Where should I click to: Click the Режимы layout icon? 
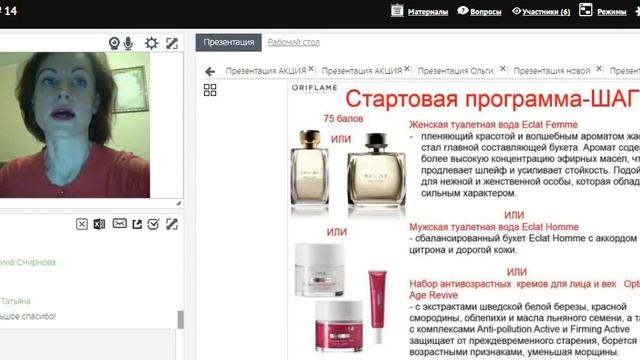[x=585, y=10]
